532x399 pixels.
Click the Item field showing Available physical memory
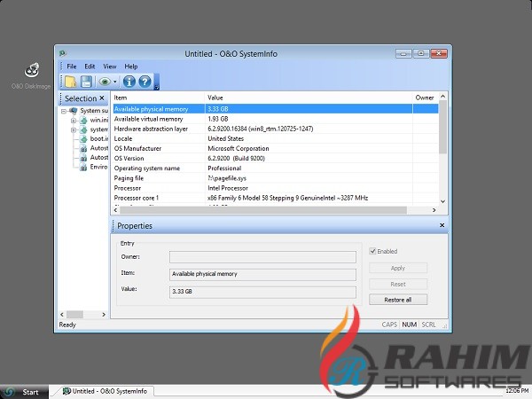pyautogui.click(x=262, y=274)
